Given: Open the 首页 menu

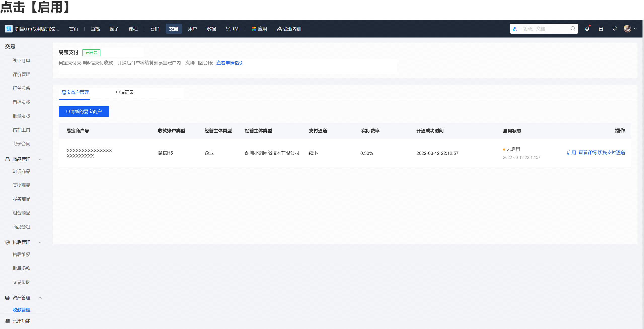Looking at the screenshot, I should pos(73,29).
